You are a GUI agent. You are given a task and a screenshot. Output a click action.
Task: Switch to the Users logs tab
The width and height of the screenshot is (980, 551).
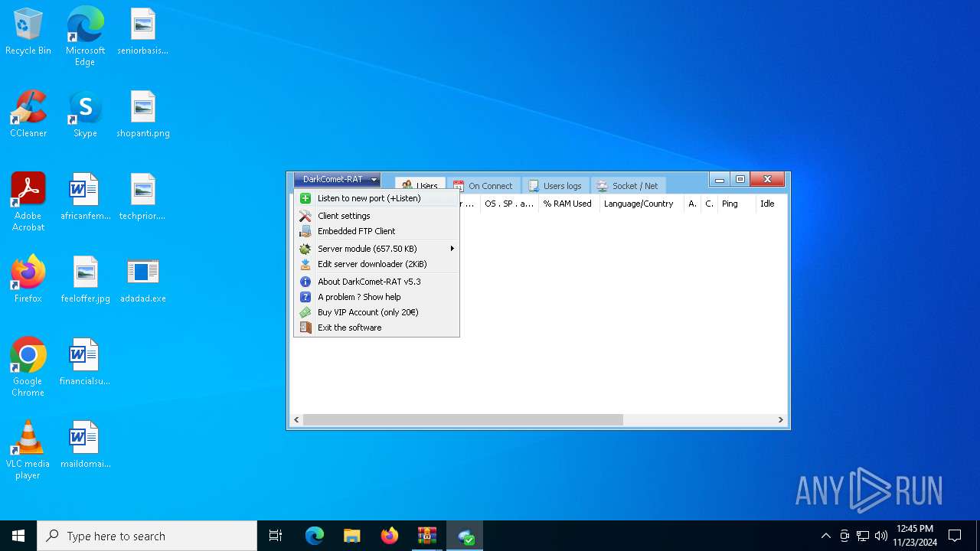(x=556, y=186)
